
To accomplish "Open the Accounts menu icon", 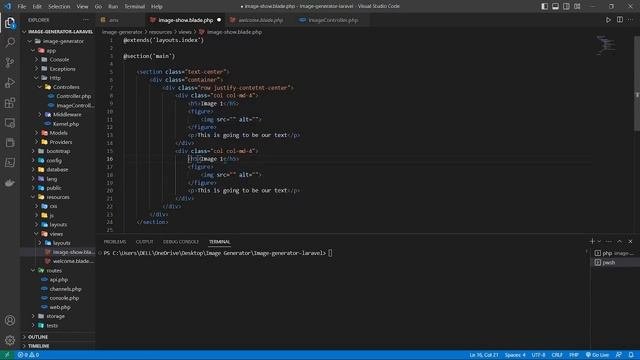I will (10, 320).
